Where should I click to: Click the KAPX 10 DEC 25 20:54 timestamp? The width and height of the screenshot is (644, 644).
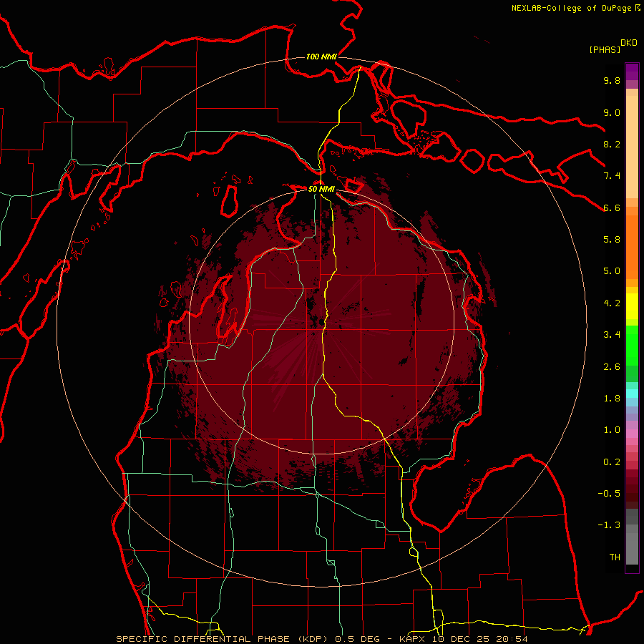[x=464, y=639]
